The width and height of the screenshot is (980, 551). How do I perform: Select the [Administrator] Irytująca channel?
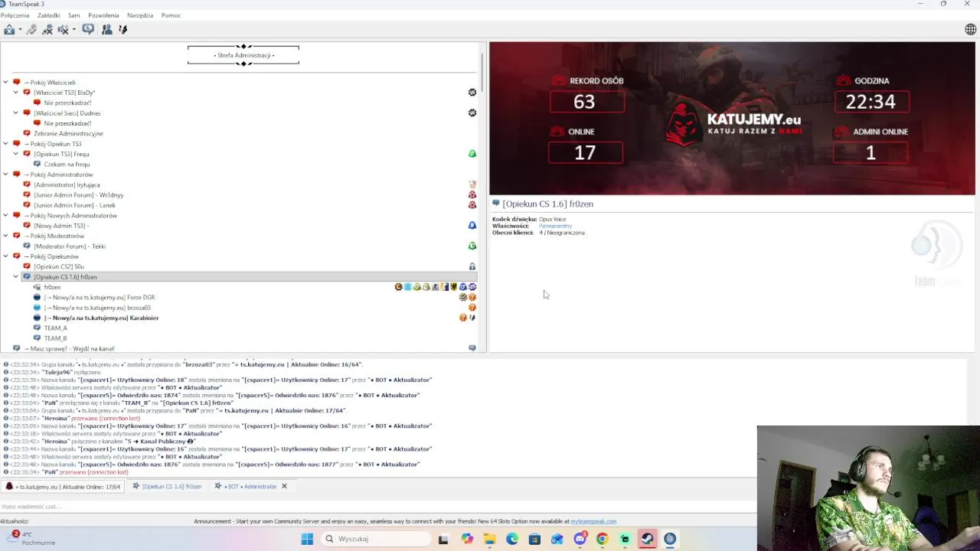(67, 184)
